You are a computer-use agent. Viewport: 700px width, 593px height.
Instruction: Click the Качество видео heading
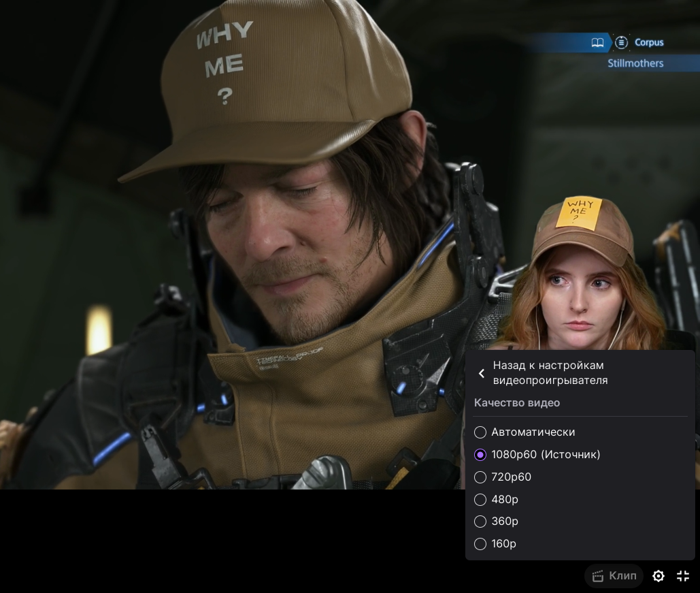(x=517, y=402)
